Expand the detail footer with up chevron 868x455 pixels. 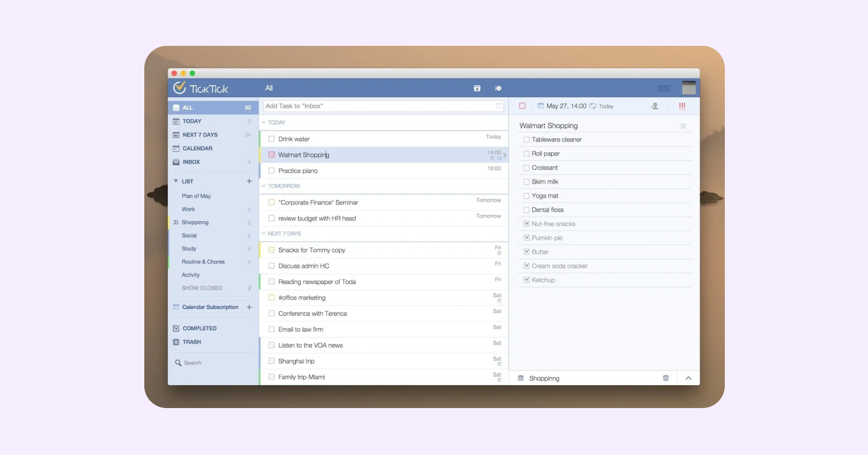(688, 378)
